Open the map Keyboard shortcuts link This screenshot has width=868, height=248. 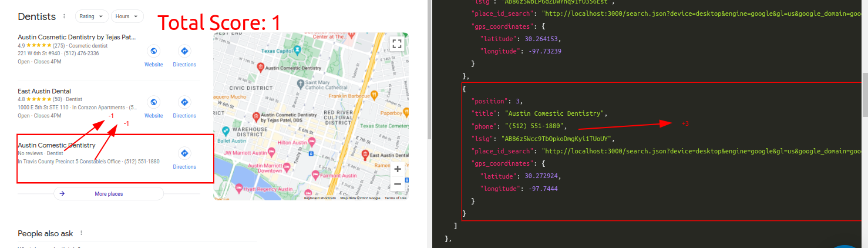[x=320, y=198]
